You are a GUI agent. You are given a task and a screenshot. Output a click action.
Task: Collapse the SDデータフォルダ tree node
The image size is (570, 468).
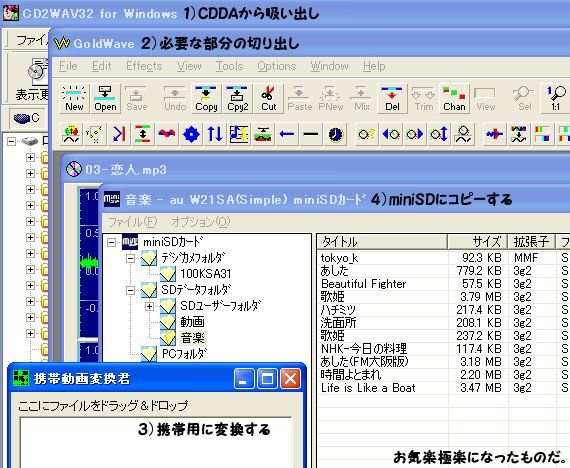tap(130, 291)
